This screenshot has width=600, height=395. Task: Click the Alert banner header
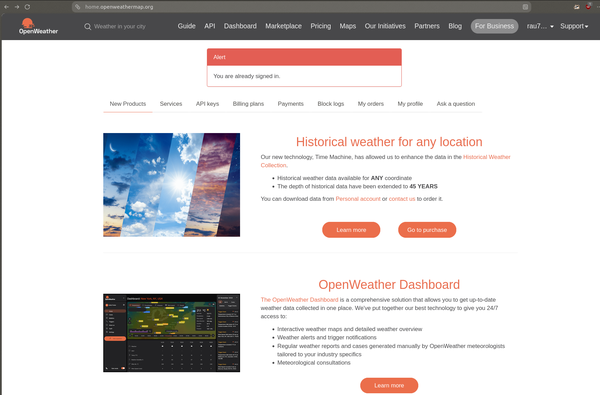point(304,57)
